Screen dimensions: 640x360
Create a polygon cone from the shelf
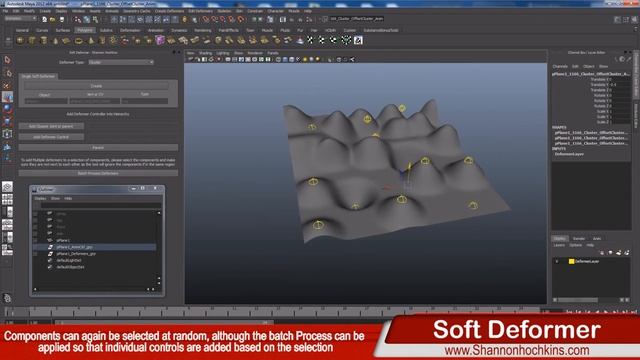55,40
